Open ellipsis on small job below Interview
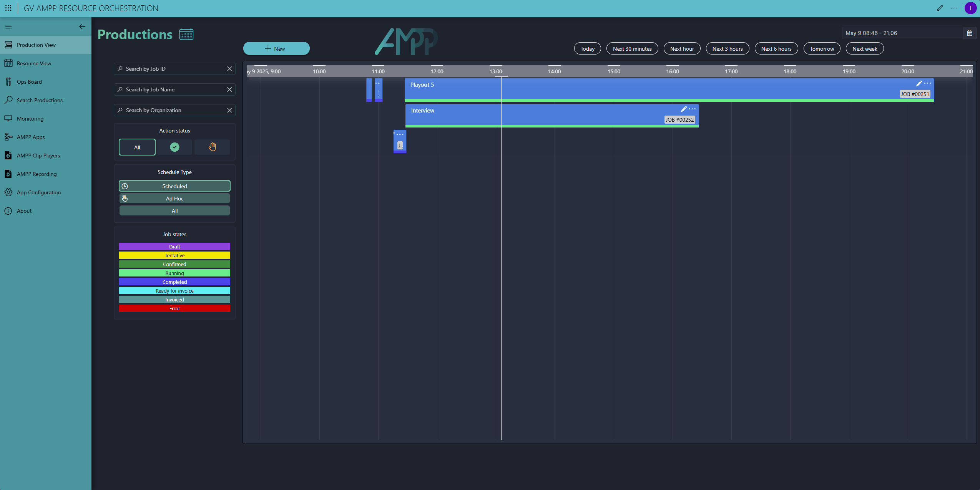This screenshot has height=490, width=980. (400, 134)
